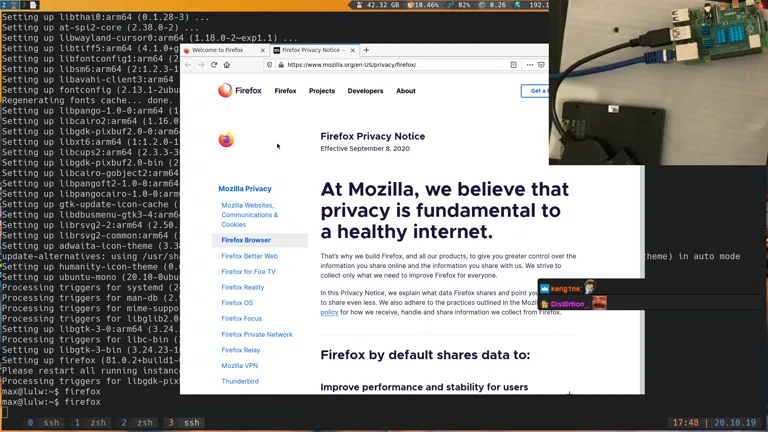Open a new tab with plus button

click(x=366, y=50)
